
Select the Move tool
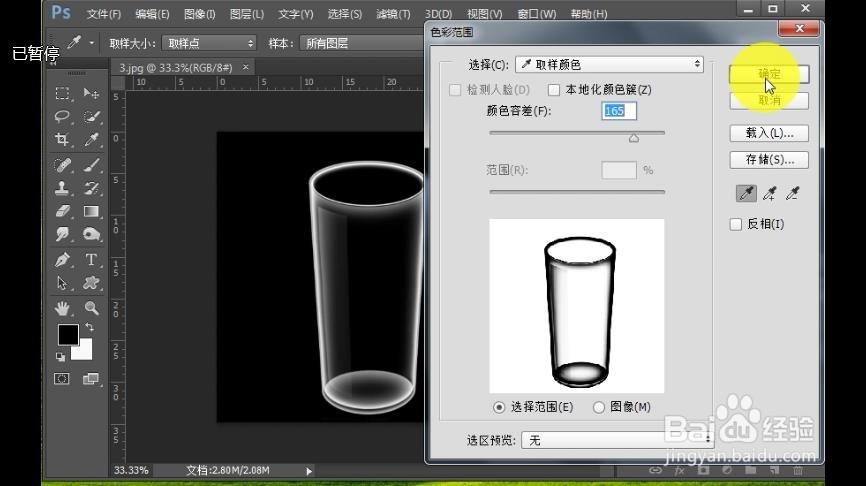pyautogui.click(x=91, y=93)
